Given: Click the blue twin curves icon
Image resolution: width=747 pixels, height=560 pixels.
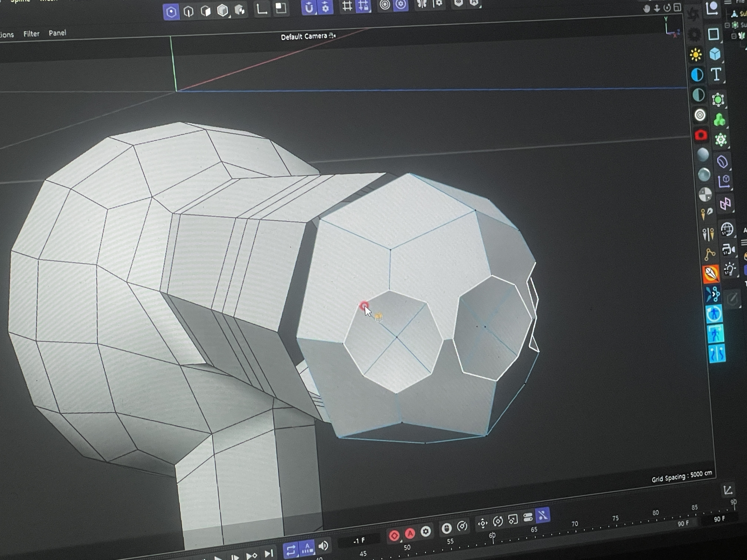Looking at the screenshot, I should point(717,354).
